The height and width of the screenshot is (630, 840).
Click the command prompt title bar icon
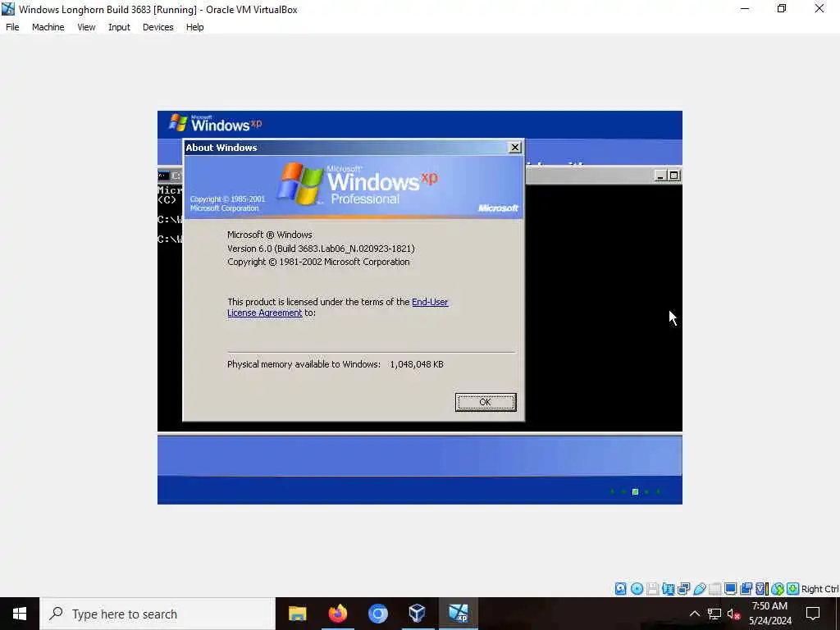(163, 176)
